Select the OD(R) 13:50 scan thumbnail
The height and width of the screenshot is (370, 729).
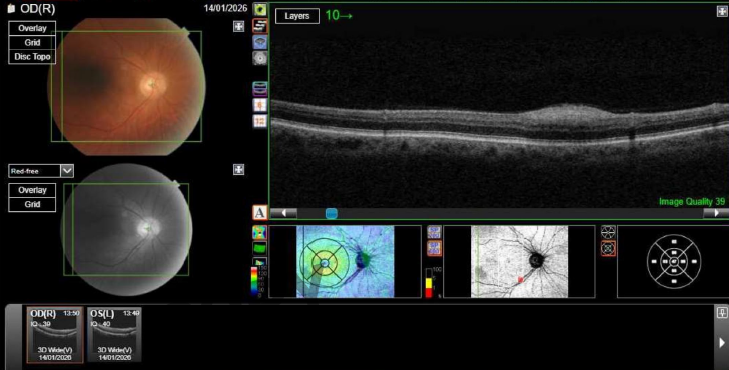[x=55, y=335]
